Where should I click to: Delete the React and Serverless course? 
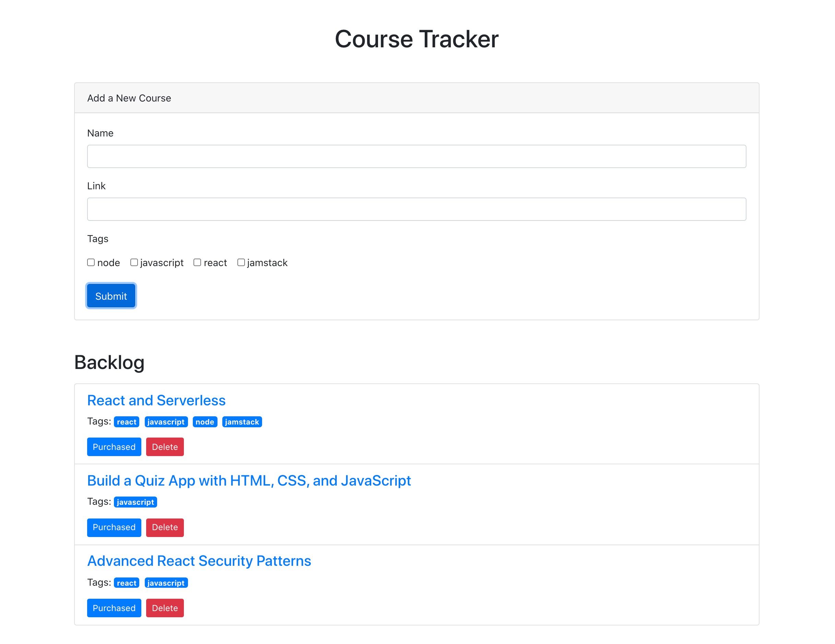[x=165, y=447]
